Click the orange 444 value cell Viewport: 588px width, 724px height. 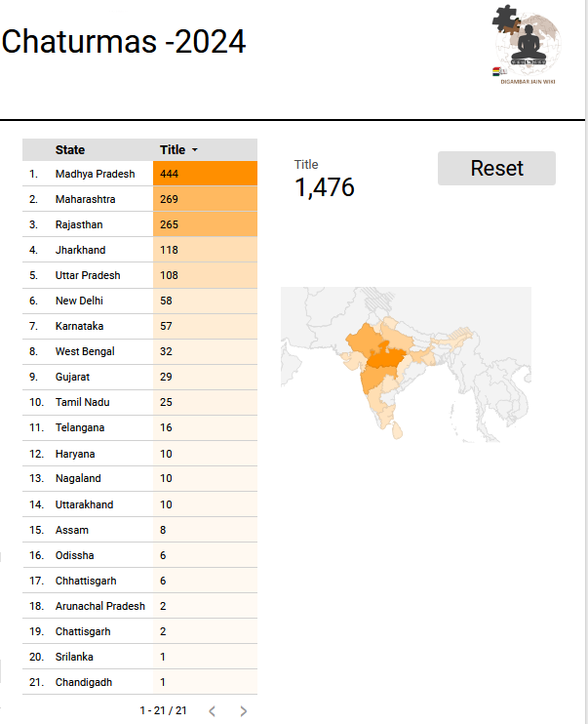[x=205, y=174]
